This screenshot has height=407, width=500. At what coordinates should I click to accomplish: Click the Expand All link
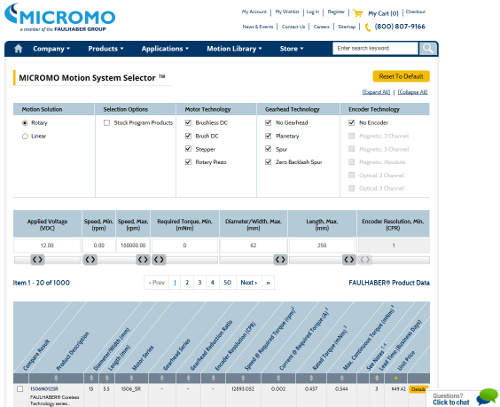point(376,92)
